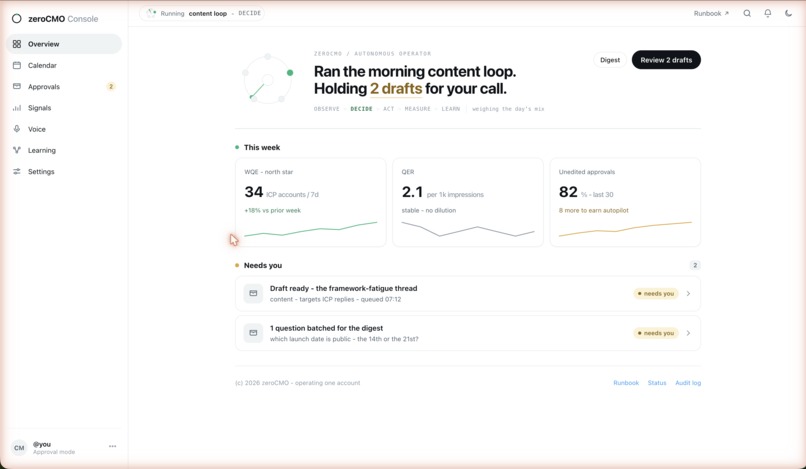Image resolution: width=806 pixels, height=469 pixels.
Task: Select the DECIDE loop stage under headline
Action: click(361, 109)
